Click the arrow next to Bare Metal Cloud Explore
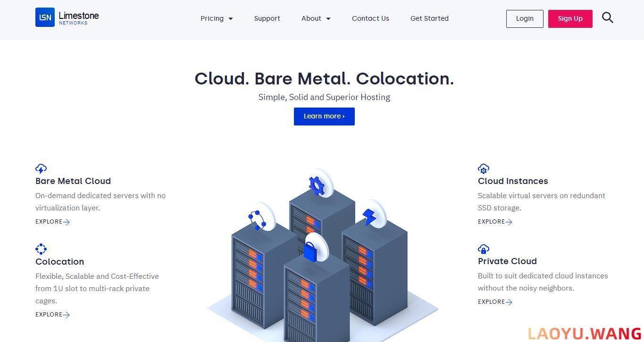Viewport: 644px width, 342px height. tap(67, 222)
